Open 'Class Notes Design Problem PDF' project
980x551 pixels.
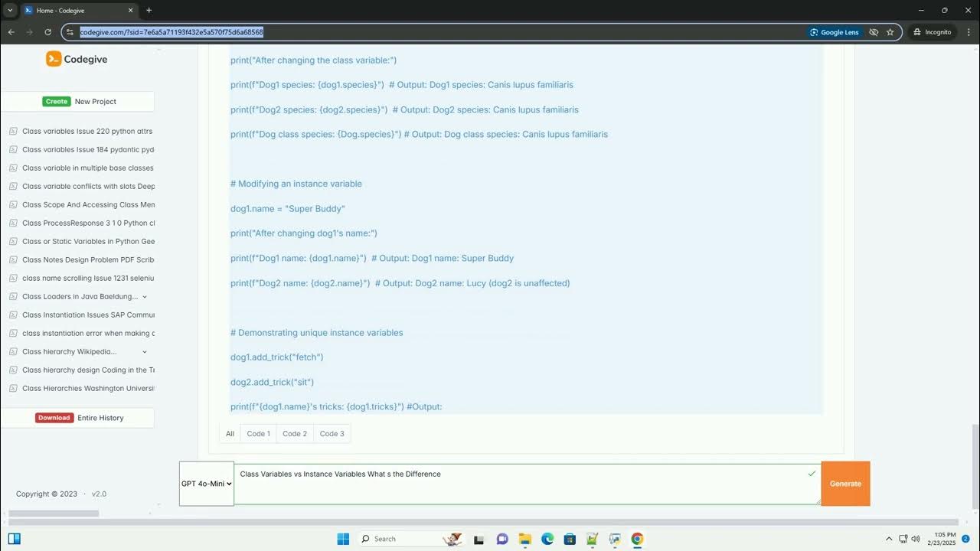88,259
